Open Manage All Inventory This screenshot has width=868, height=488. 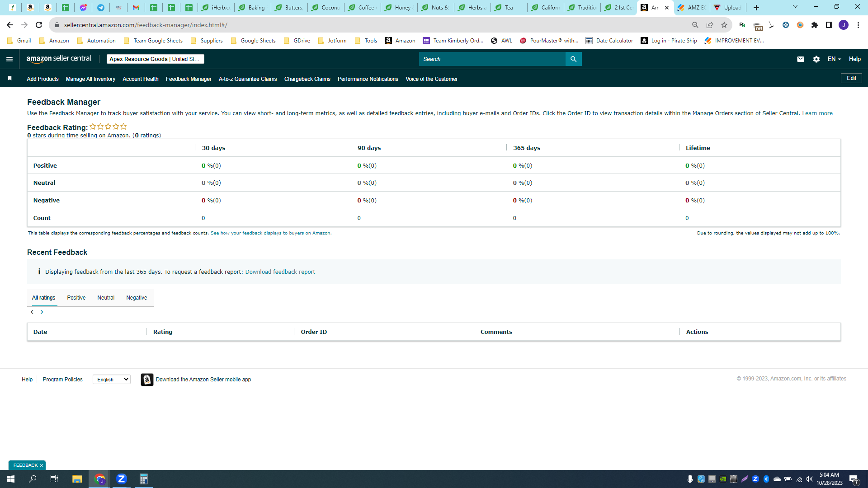(x=90, y=79)
